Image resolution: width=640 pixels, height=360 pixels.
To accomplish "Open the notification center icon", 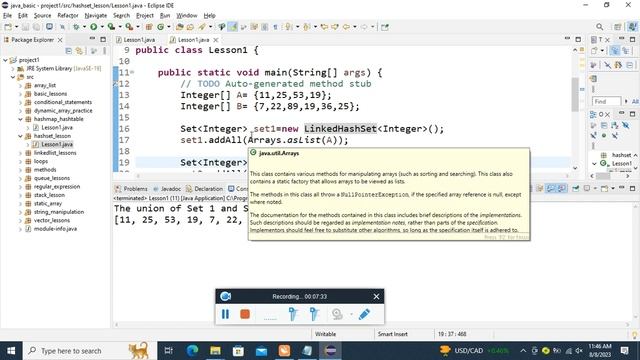I will coord(624,351).
